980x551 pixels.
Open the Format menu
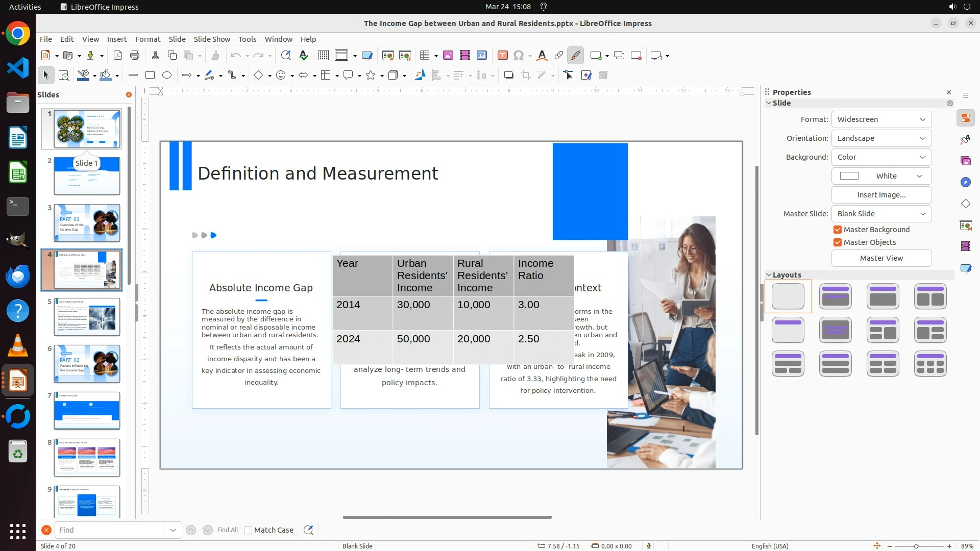coord(148,39)
